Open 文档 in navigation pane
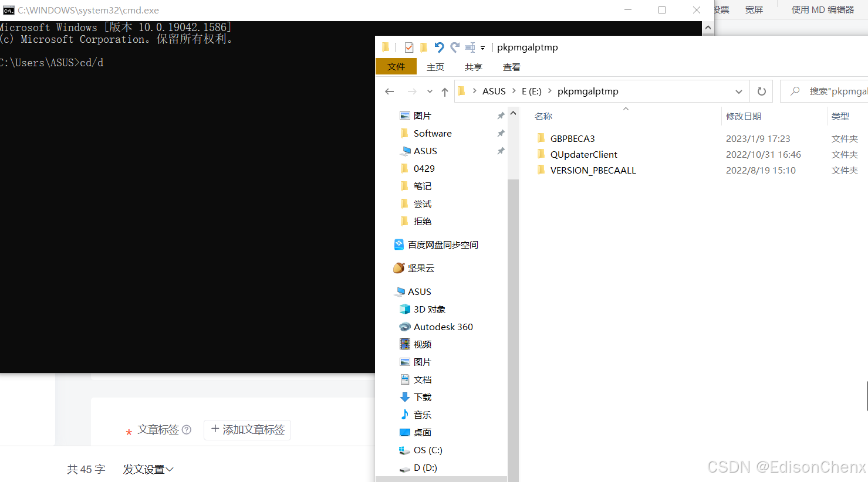 click(x=422, y=379)
